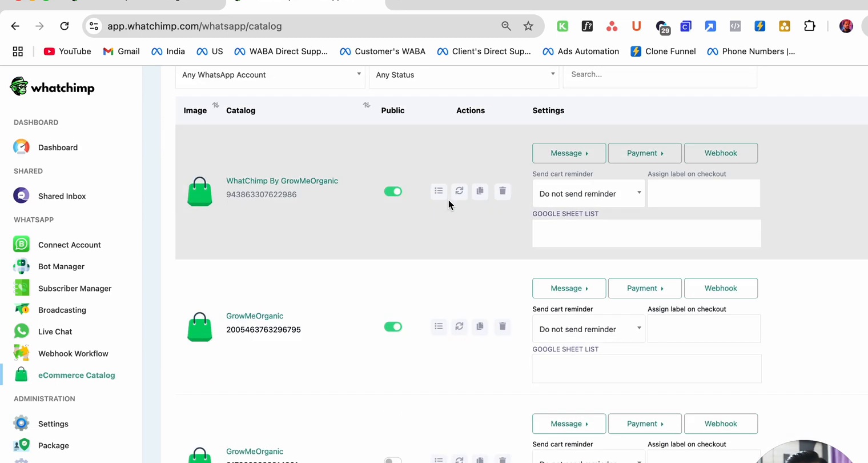Open product list for WhatChimp By GrowMeOrganic catalog
868x463 pixels.
(439, 191)
